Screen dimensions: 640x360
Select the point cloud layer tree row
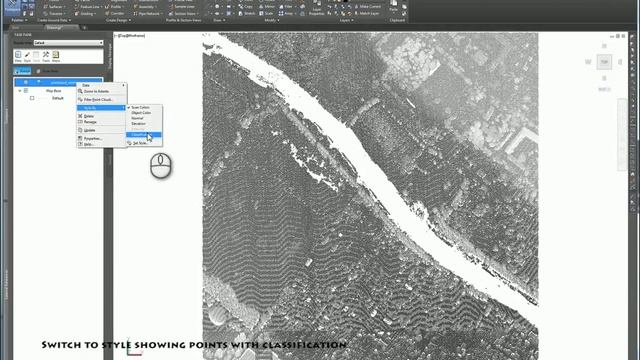pos(58,82)
